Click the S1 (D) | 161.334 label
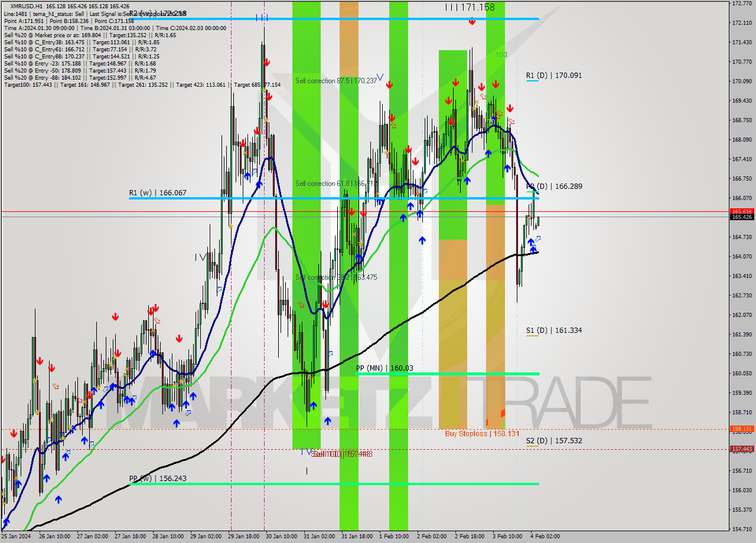The width and height of the screenshot is (756, 543). point(554,331)
